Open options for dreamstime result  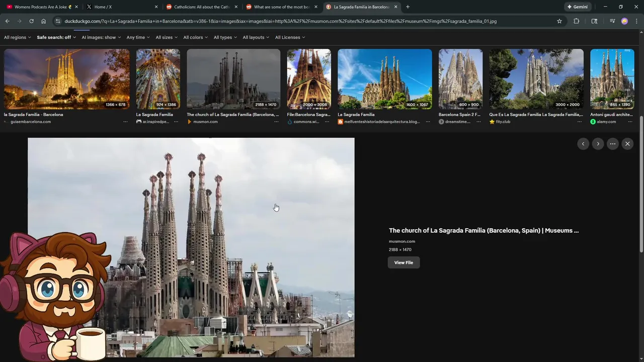pos(478,122)
